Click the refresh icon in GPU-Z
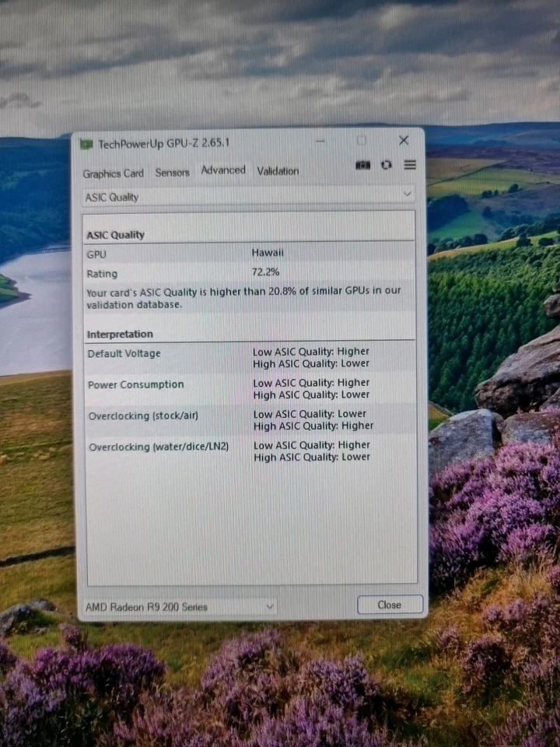560x747 pixels. pyautogui.click(x=387, y=165)
